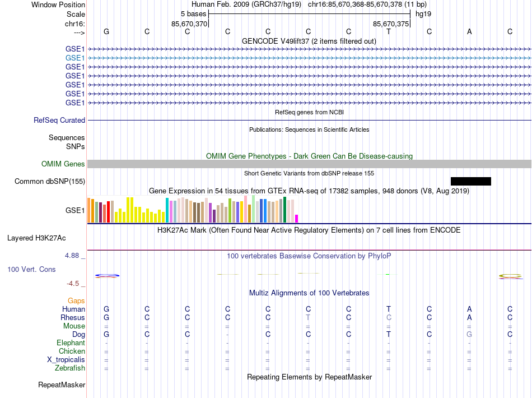532x398 pixels.
Task: Click Repeating Elements by RepeatMasker title
Action: 310,377
